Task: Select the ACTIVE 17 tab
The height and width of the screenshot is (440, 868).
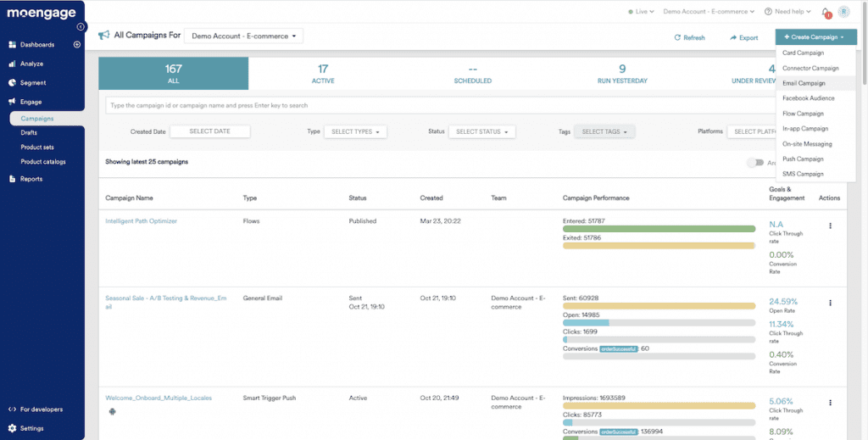Action: tap(323, 74)
